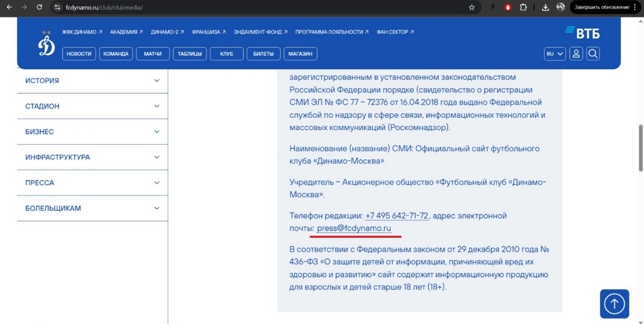
Task: Click the VTB sponsor logo
Action: 582,33
